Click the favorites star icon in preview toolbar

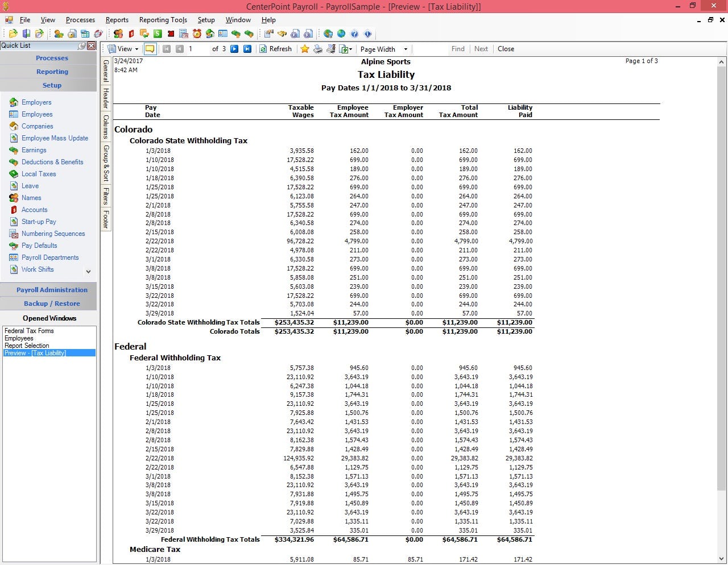pos(305,49)
